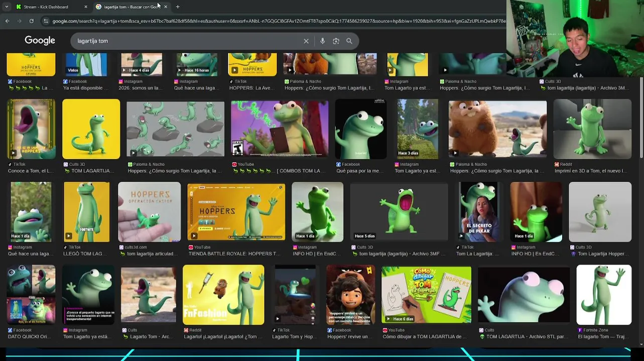Open the yellow background Tom lizard Cults 3D thumbnail
The image size is (644, 361).
[x=91, y=129]
